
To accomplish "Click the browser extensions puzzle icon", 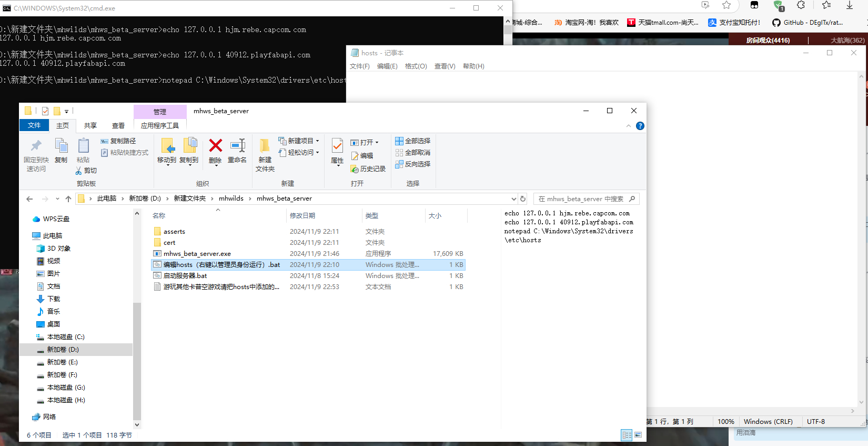I will (801, 5).
